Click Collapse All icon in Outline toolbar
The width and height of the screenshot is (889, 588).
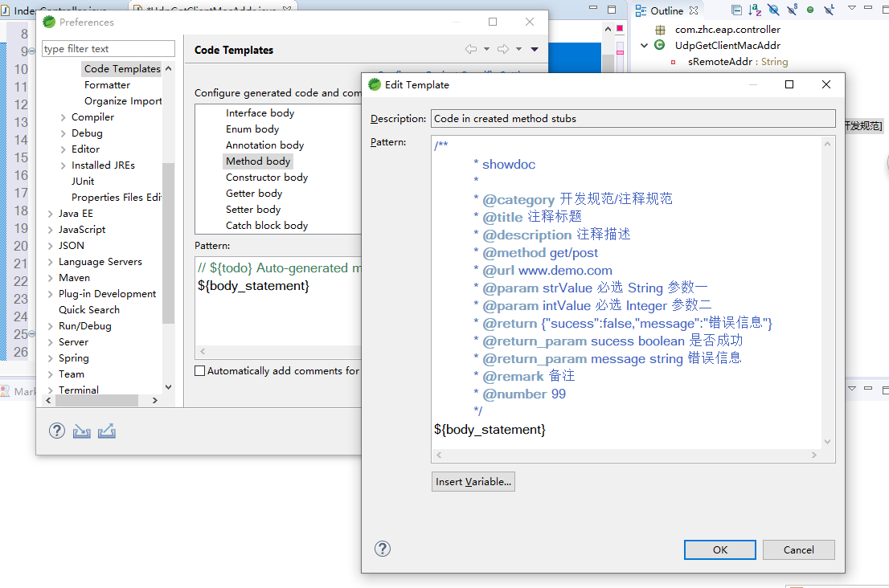pos(736,10)
